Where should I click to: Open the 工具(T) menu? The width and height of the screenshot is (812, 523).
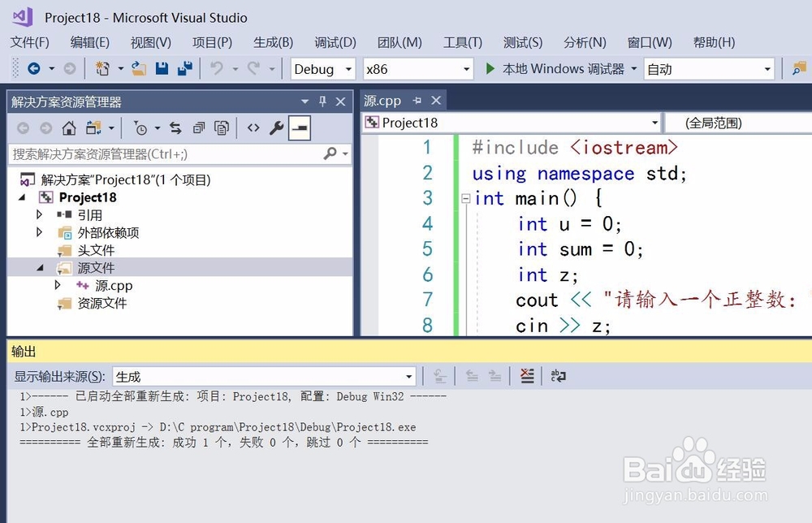463,42
